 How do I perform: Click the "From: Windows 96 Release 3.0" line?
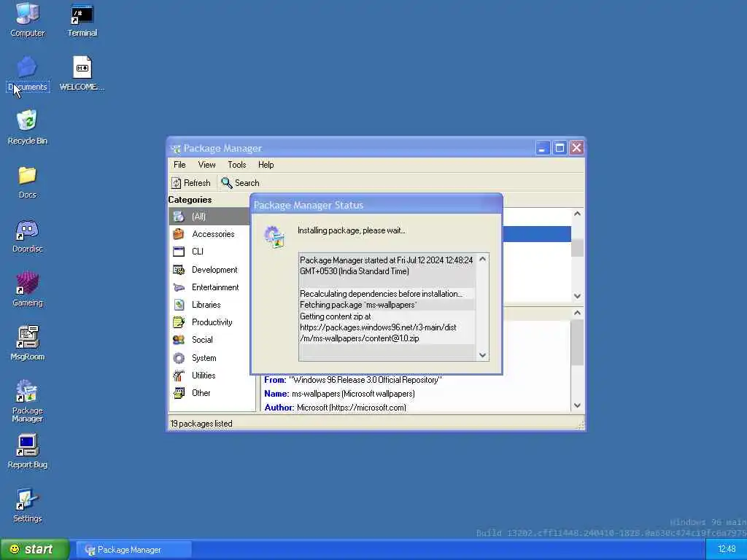353,380
